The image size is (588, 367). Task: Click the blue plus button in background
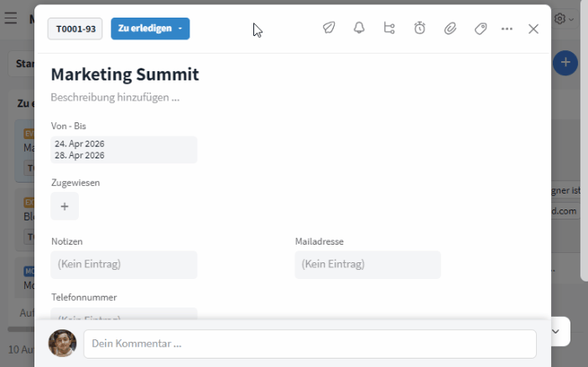565,63
